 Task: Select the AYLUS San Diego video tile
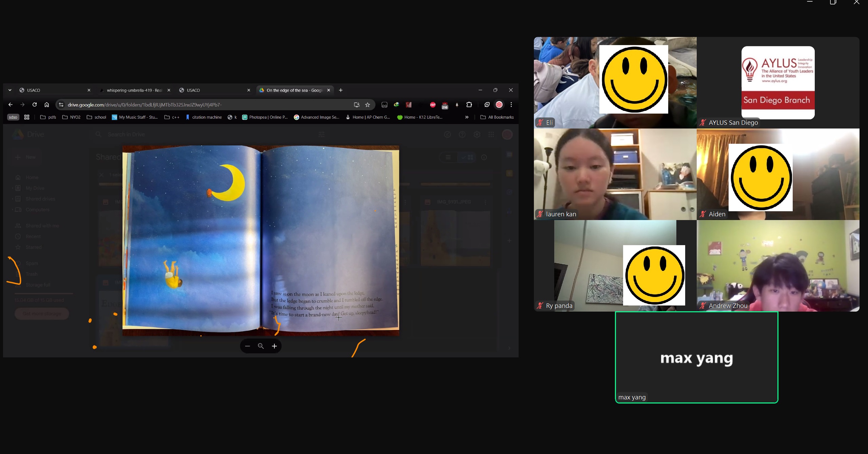pyautogui.click(x=778, y=82)
